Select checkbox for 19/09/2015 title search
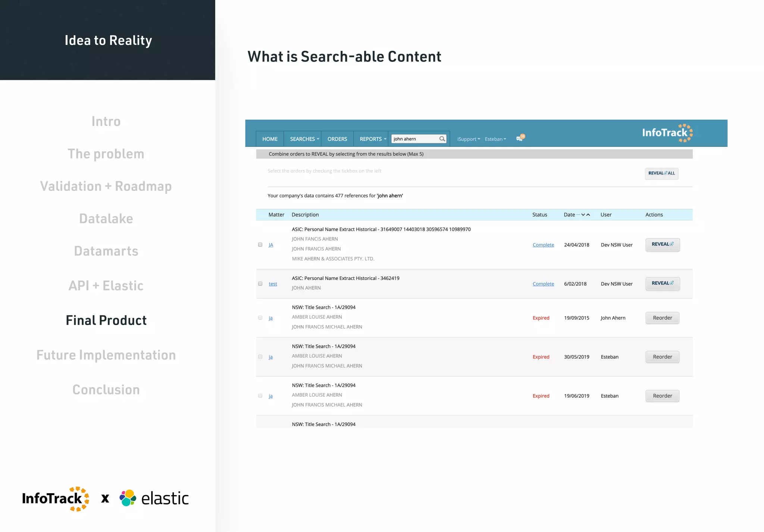This screenshot has height=532, width=764. [260, 318]
